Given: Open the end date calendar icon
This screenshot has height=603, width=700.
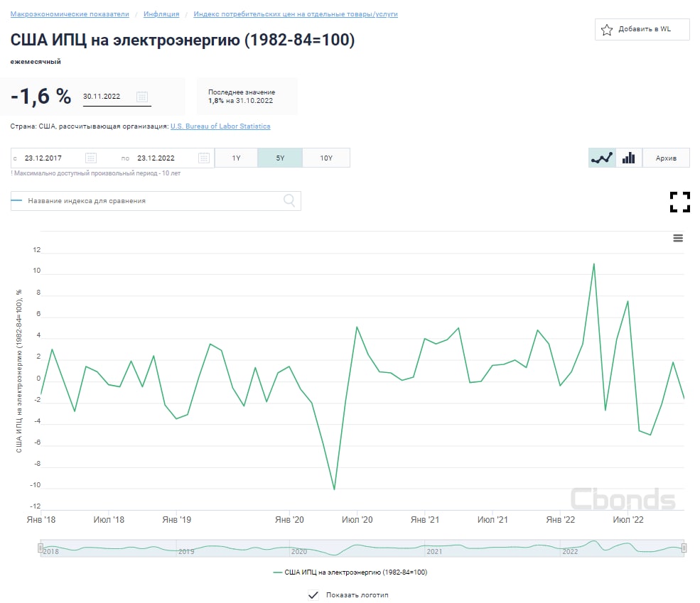Looking at the screenshot, I should pyautogui.click(x=204, y=158).
